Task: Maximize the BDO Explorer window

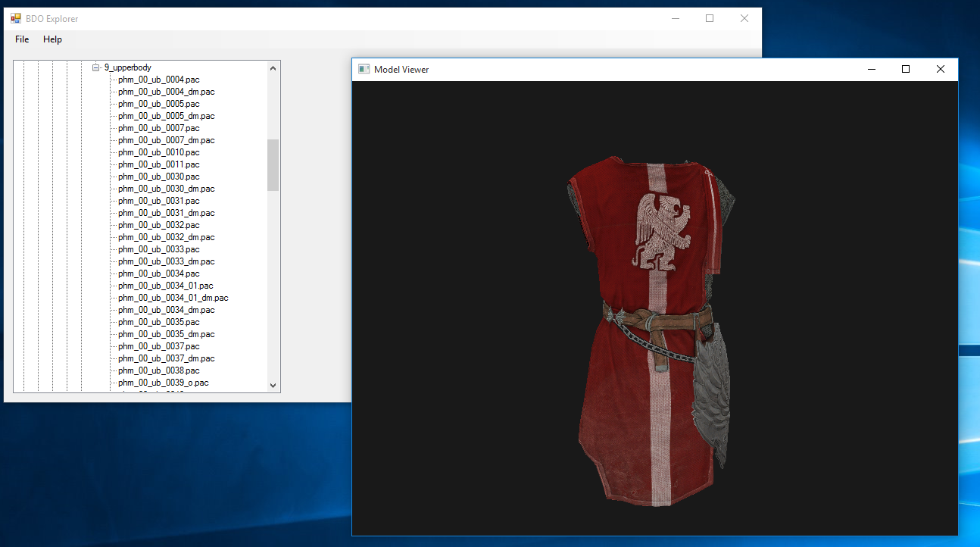Action: (710, 18)
